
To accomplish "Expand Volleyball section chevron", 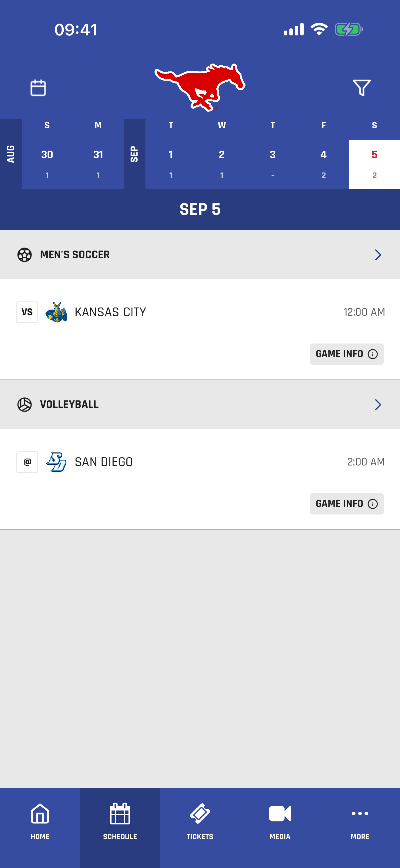I will click(378, 404).
